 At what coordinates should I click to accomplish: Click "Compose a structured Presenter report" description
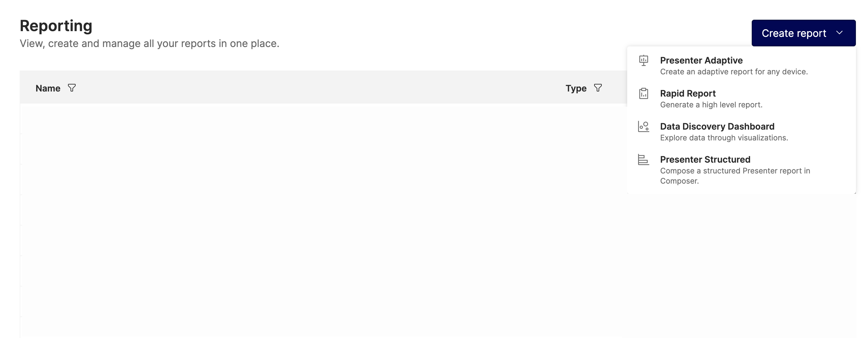point(735,171)
